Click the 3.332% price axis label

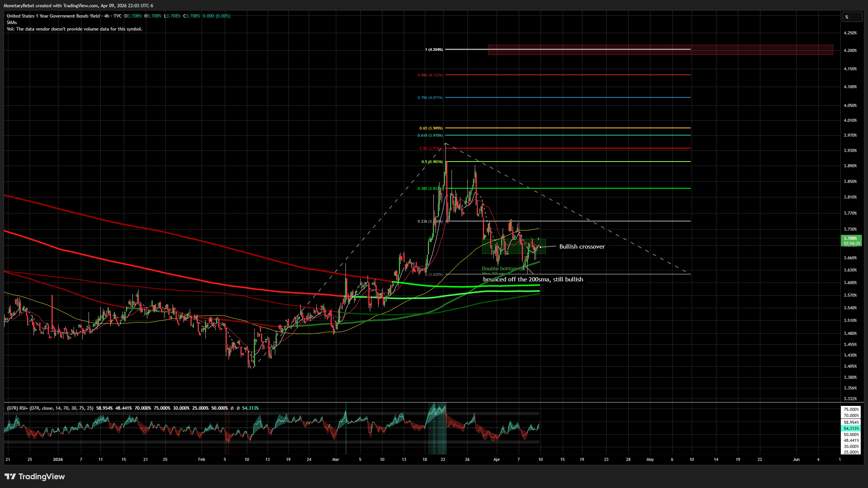click(x=850, y=399)
